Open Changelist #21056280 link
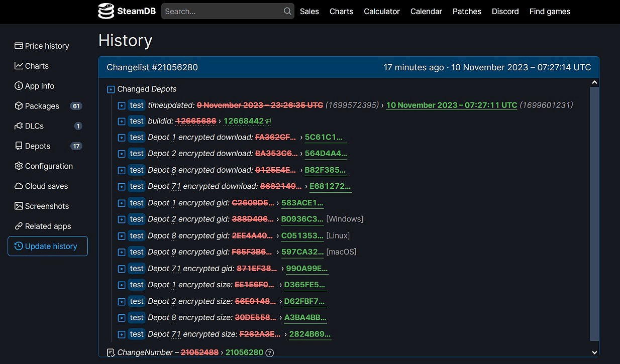Image resolution: width=620 pixels, height=364 pixels. click(x=152, y=67)
